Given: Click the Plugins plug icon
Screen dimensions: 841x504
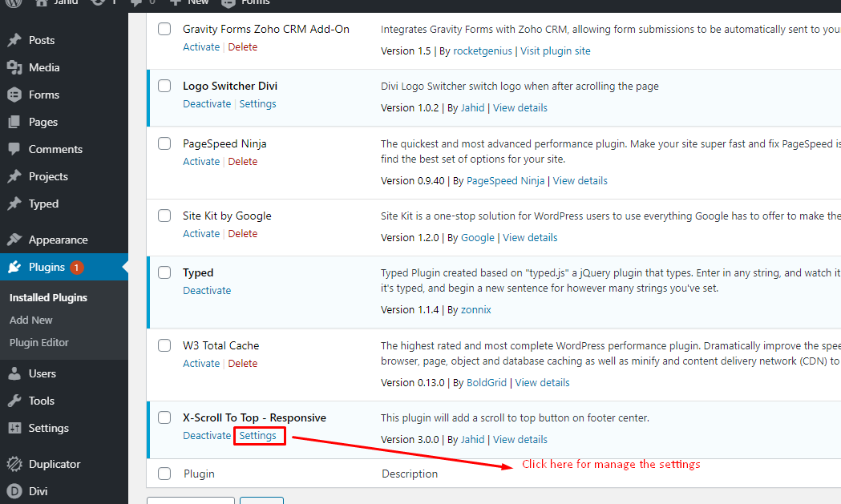Looking at the screenshot, I should [14, 267].
